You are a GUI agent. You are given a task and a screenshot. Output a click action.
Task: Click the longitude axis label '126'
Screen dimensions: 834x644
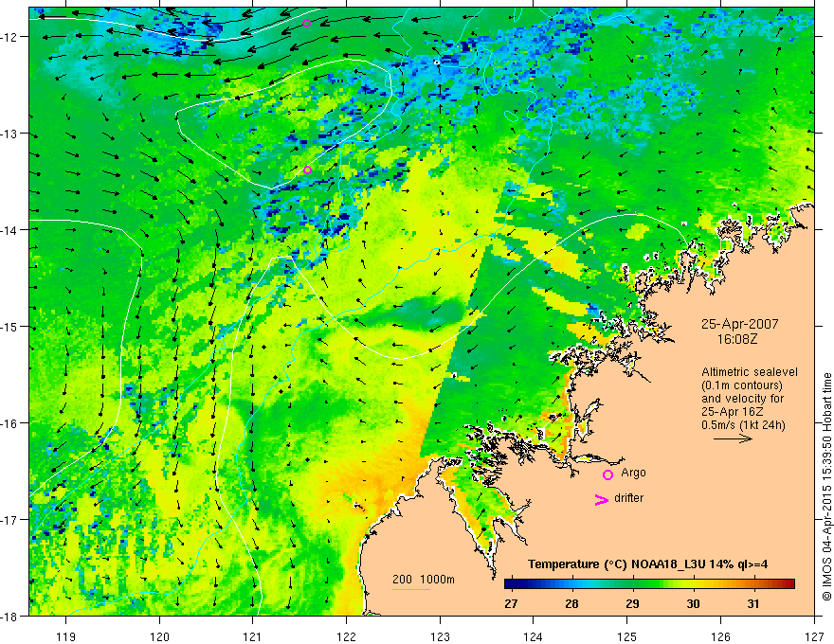tap(720, 636)
